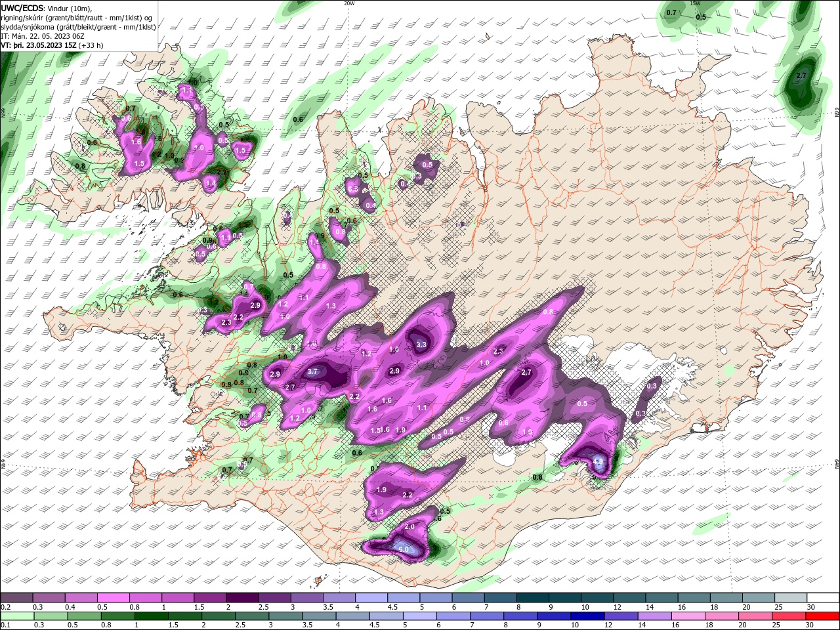
Task: Click the '2.7' value inside the green rain patch
Action: point(801,76)
